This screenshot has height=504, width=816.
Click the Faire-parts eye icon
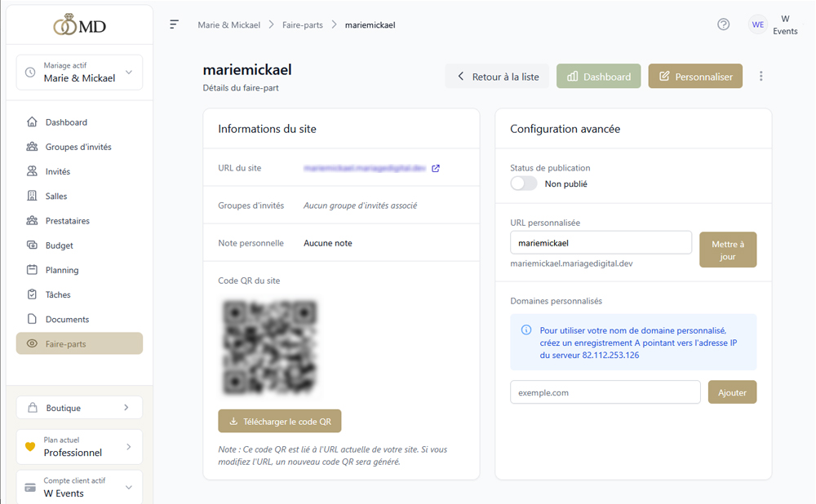click(x=32, y=343)
